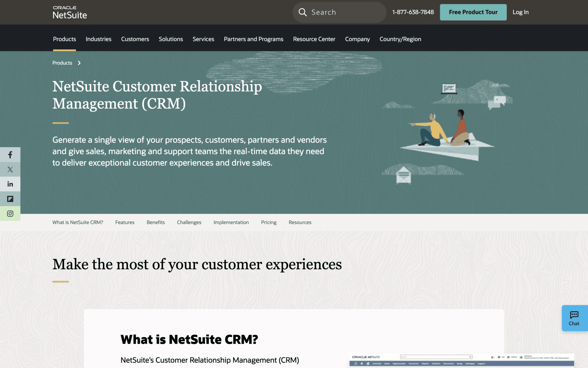Image resolution: width=588 pixels, height=368 pixels.
Task: Open the Instagram icon link
Action: 10,214
